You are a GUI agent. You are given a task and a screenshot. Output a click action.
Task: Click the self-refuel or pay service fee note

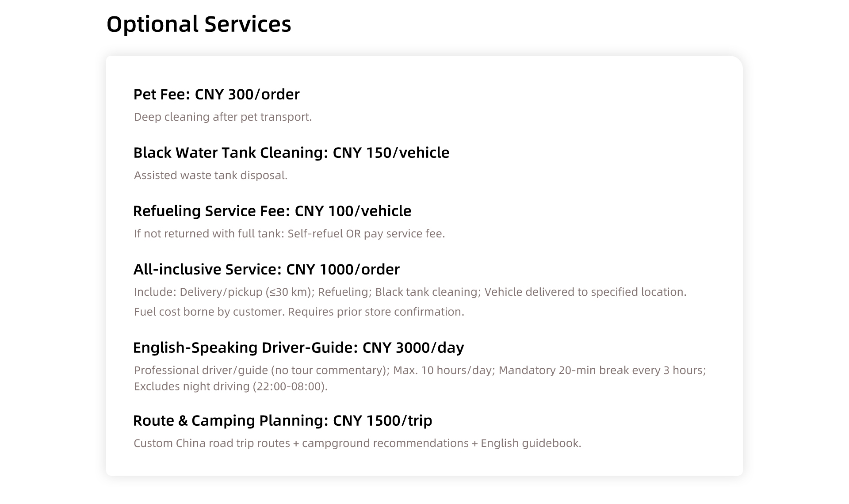pos(290,234)
